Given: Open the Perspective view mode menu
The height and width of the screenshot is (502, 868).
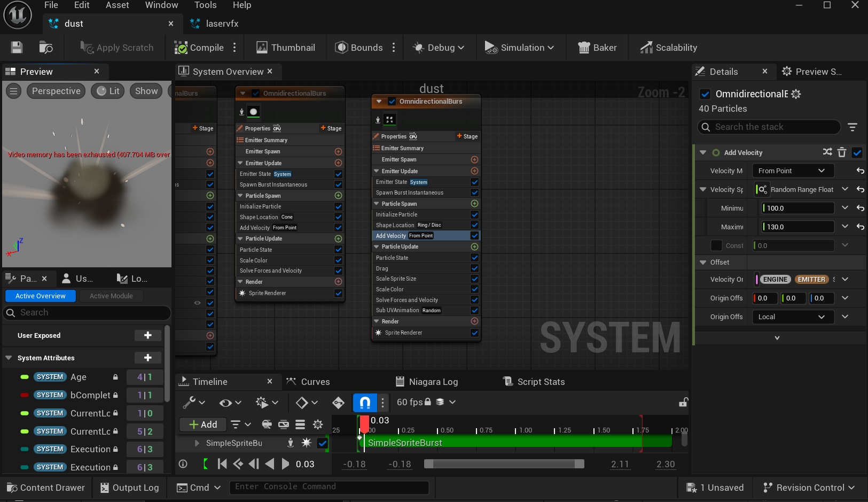Looking at the screenshot, I should pyautogui.click(x=56, y=91).
